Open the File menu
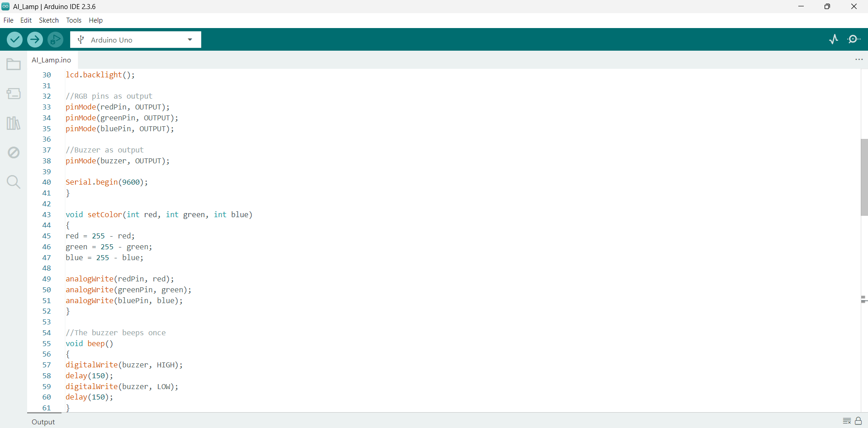868x428 pixels. [9, 20]
